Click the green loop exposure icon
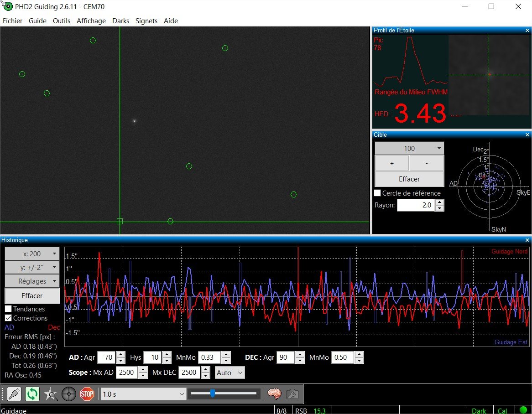This screenshot has width=532, height=414. click(32, 394)
